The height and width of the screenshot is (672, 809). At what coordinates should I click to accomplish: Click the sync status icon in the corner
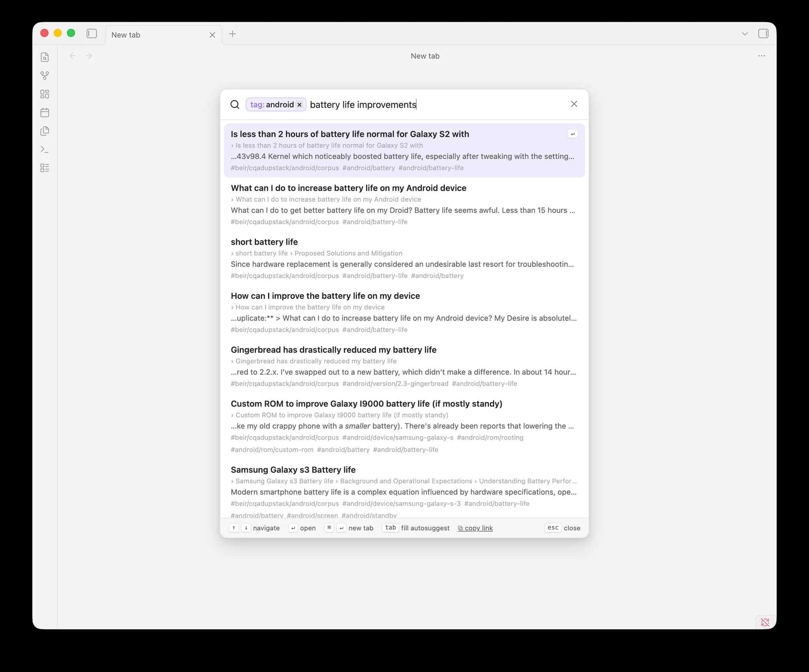pyautogui.click(x=765, y=622)
